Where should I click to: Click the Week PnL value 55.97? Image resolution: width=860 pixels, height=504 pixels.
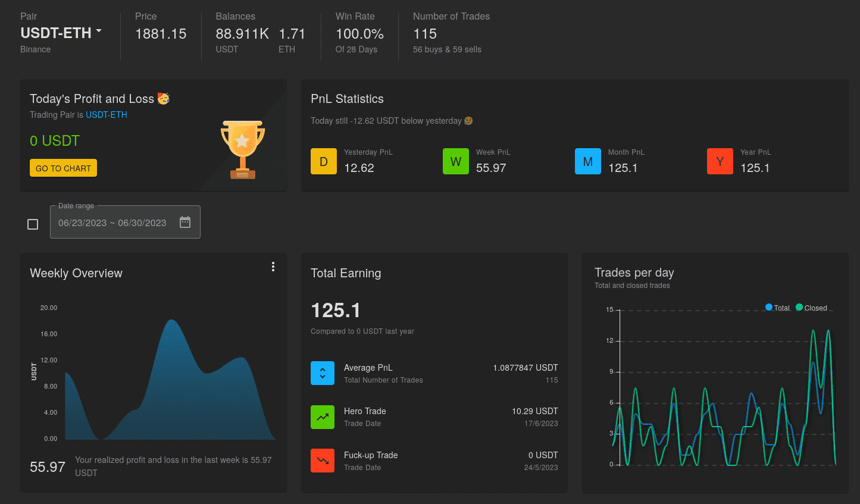click(491, 168)
